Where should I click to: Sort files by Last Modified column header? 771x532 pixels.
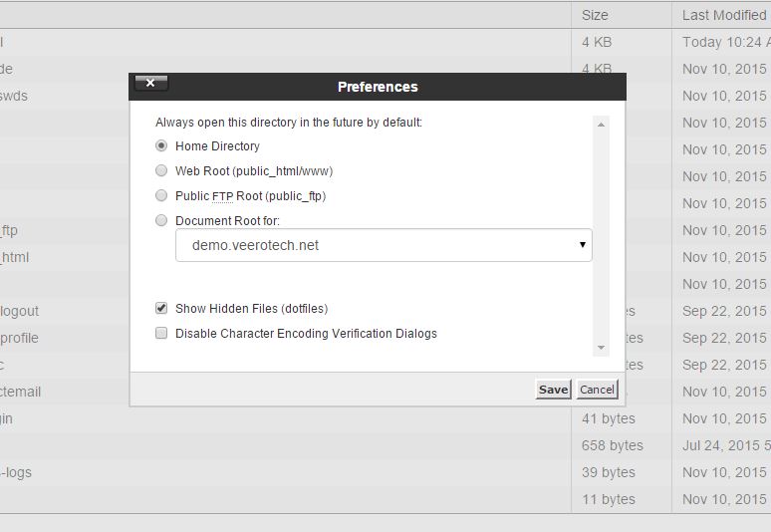pyautogui.click(x=722, y=15)
